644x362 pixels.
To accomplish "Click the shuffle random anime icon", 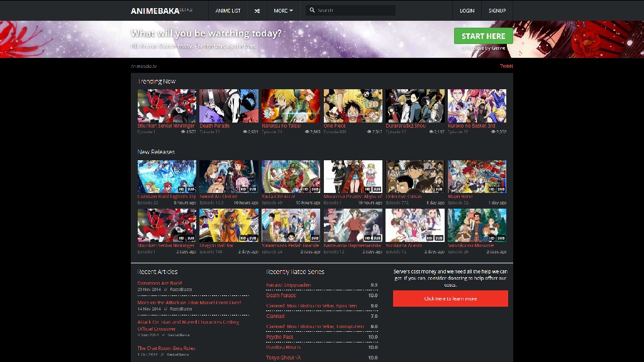I will coord(257,11).
